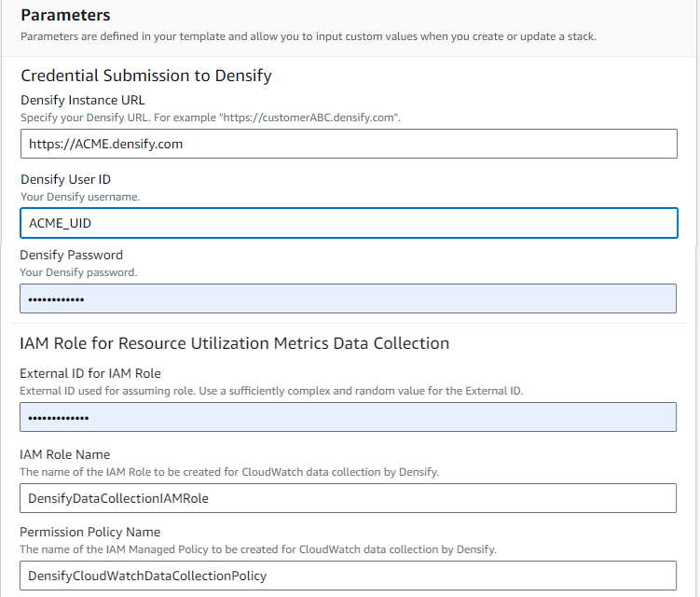Click the Densify Password label

pyautogui.click(x=72, y=255)
